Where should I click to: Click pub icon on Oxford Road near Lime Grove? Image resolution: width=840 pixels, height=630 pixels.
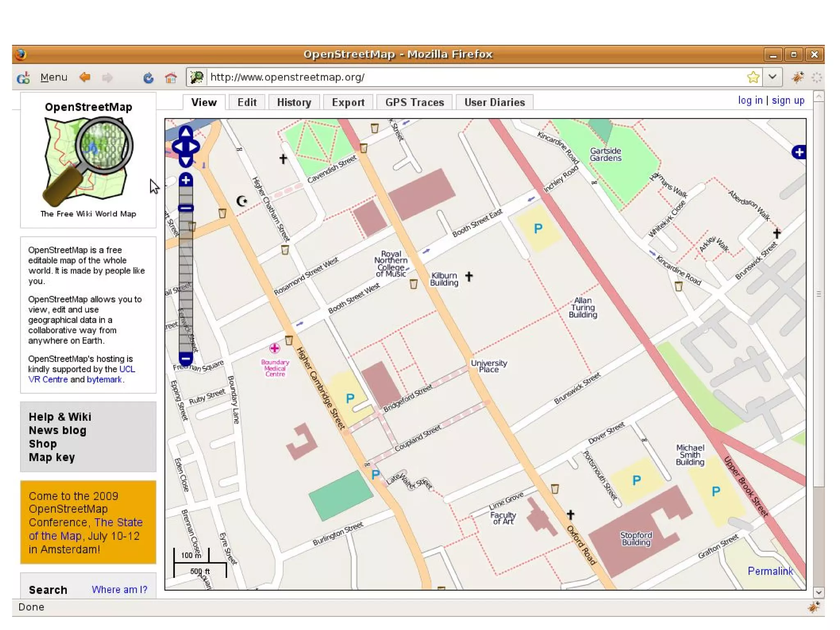[555, 489]
